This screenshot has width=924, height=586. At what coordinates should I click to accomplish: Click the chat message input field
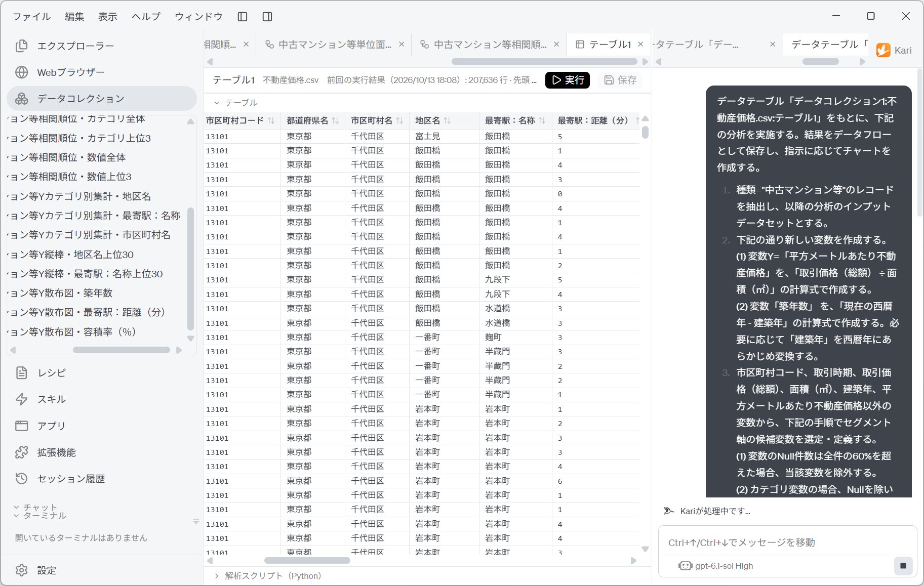click(787, 542)
